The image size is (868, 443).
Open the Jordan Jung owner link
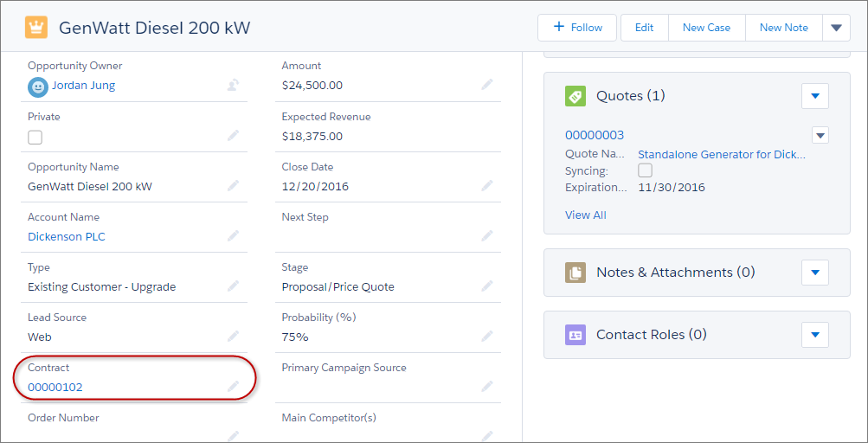84,86
